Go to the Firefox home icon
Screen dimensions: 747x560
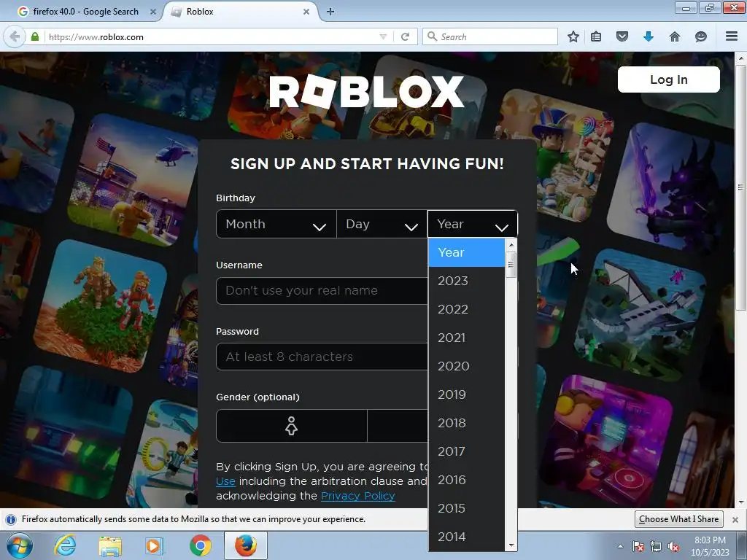[x=675, y=36]
